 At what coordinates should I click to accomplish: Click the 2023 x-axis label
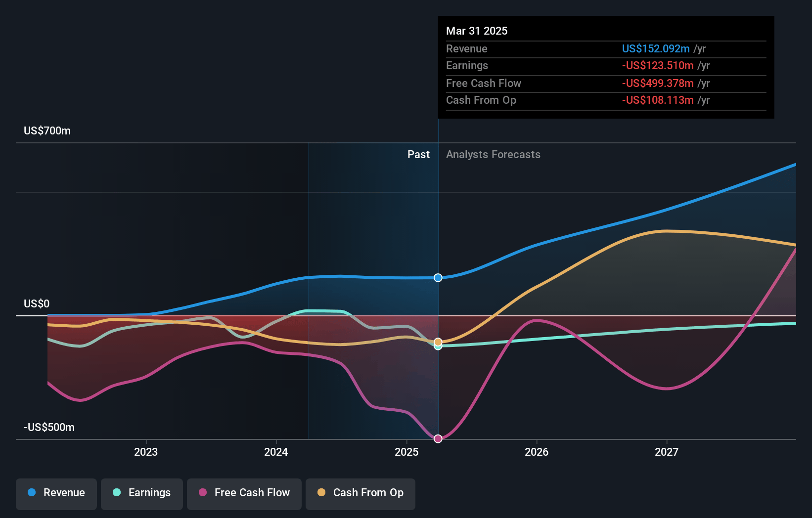(146, 452)
